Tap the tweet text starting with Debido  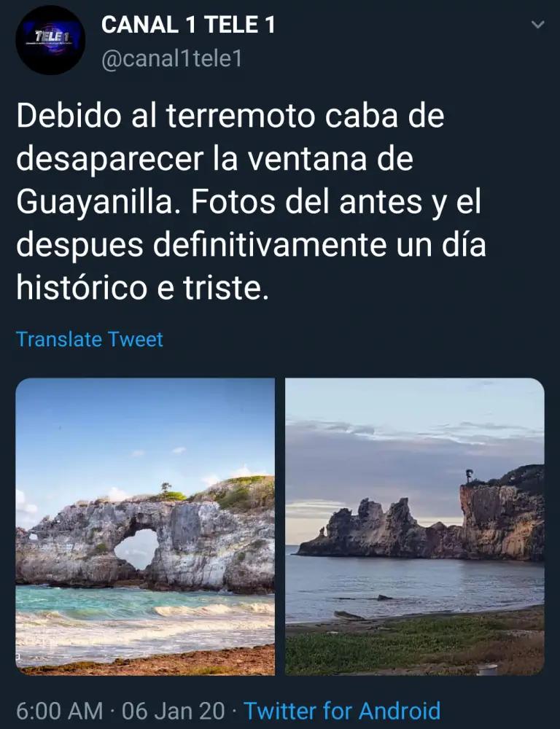coord(251,201)
